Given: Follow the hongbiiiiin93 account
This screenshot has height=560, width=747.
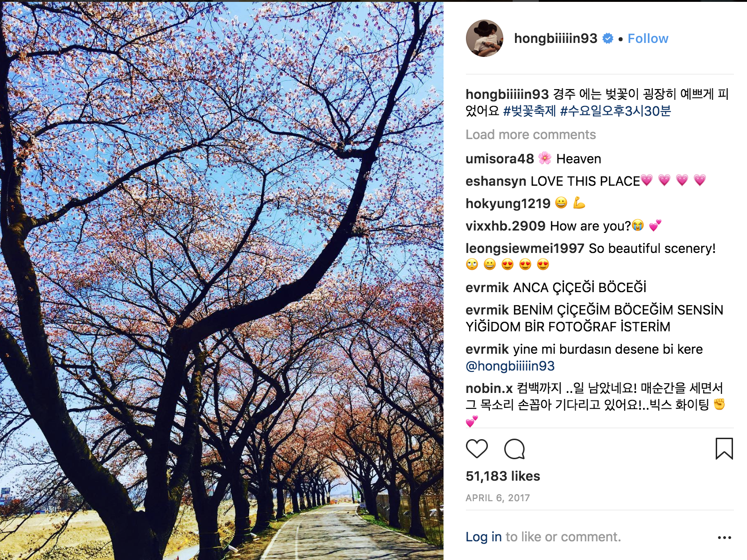Looking at the screenshot, I should click(648, 38).
